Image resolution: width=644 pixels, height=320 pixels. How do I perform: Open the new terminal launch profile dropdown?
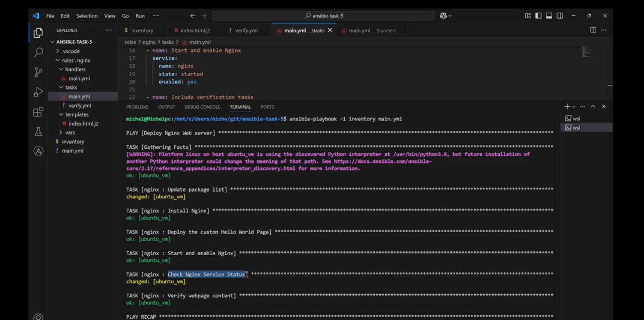pos(574,107)
